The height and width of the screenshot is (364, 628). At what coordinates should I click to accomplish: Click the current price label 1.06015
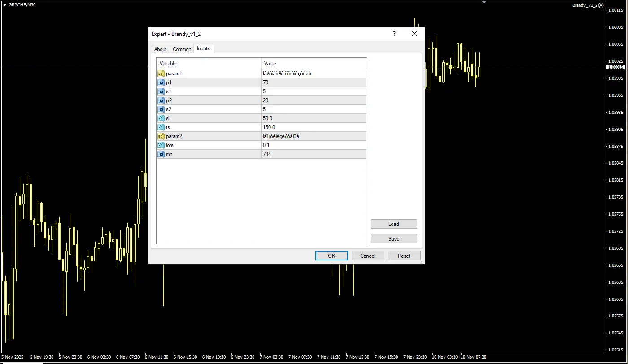pyautogui.click(x=616, y=67)
